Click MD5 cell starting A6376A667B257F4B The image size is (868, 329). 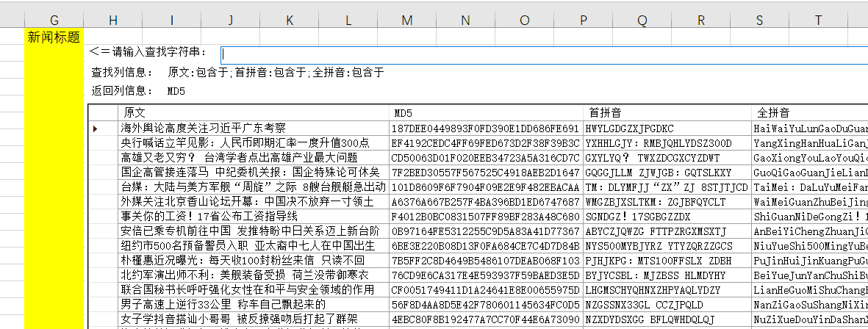click(486, 201)
